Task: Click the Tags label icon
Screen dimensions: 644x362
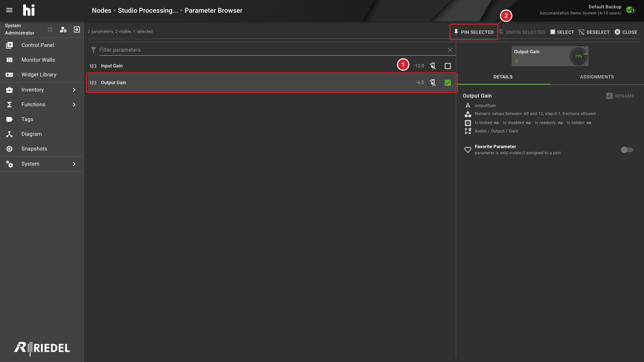Action: coord(9,119)
